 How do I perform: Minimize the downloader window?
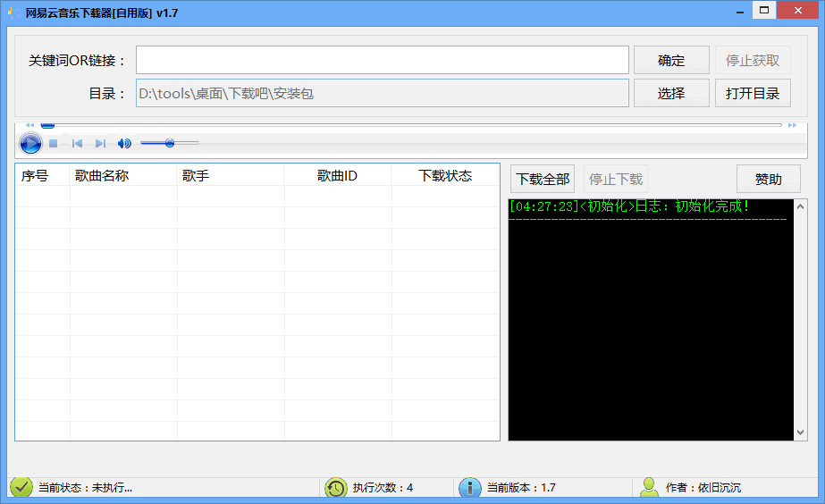pyautogui.click(x=740, y=11)
